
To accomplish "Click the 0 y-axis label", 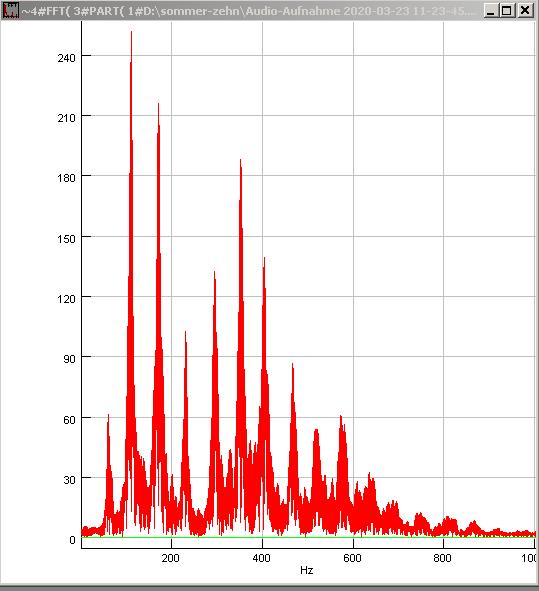I will (x=73, y=540).
